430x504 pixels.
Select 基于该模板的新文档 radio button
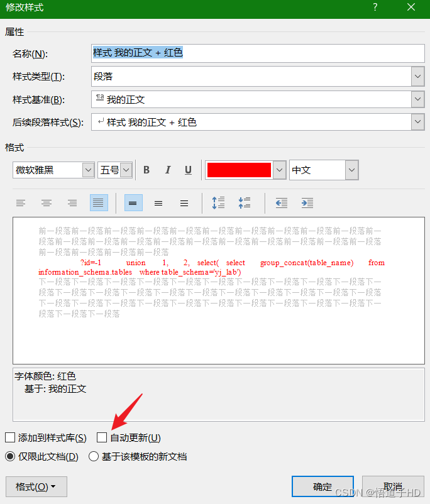tap(94, 456)
